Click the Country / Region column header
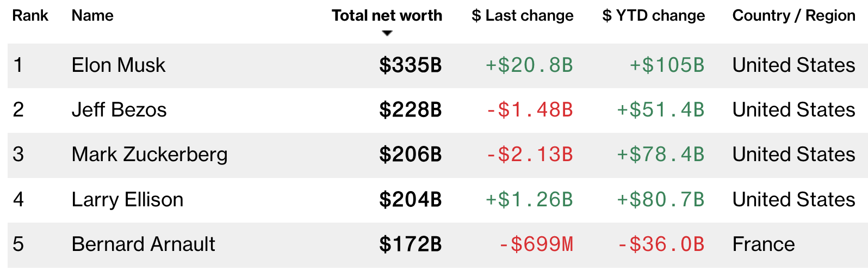This screenshot has height=270, width=868. click(x=793, y=16)
